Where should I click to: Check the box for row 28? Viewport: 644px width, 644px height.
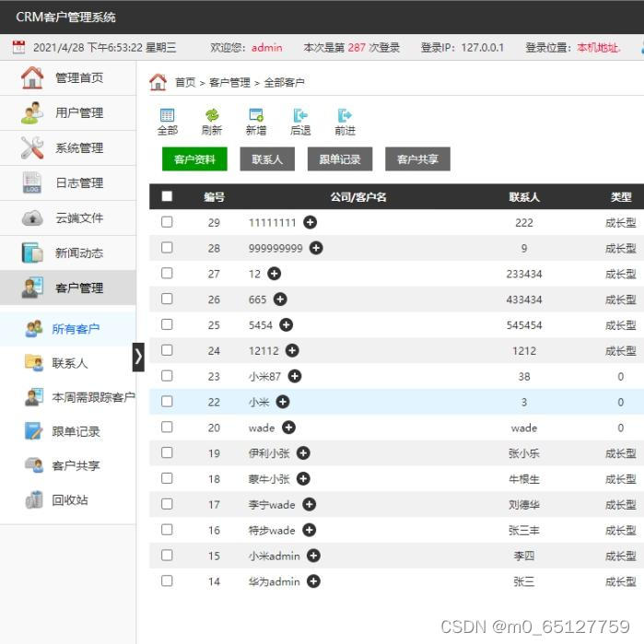point(167,248)
